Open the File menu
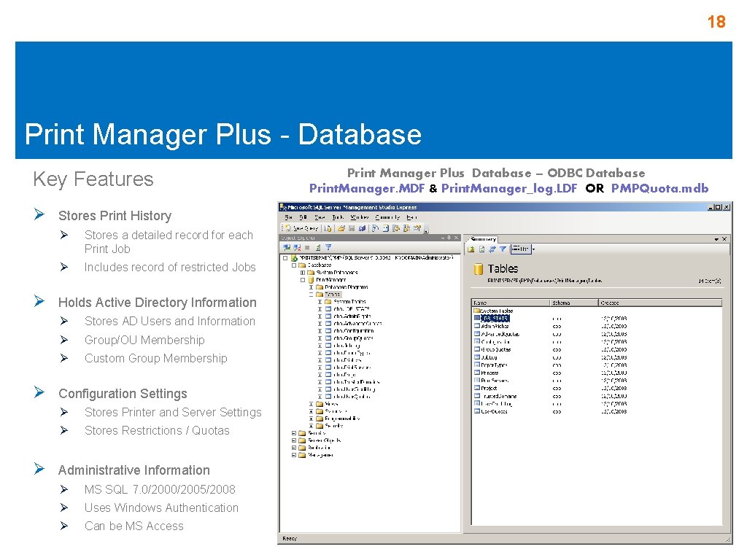 coord(288,217)
